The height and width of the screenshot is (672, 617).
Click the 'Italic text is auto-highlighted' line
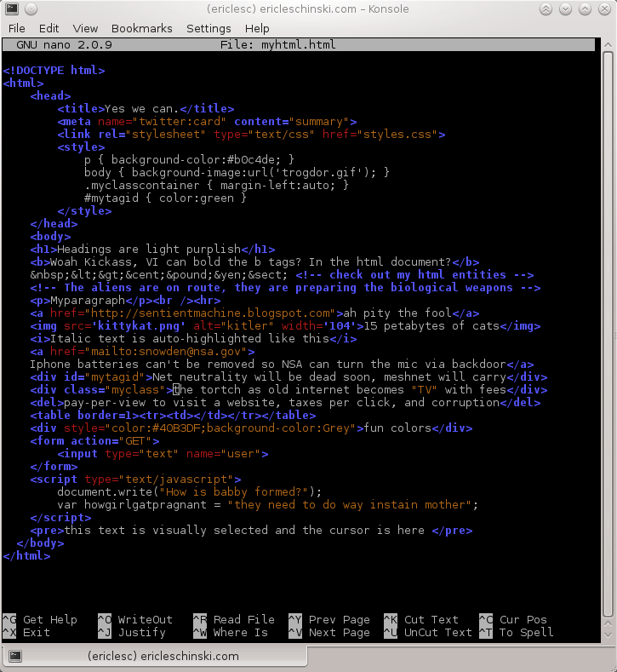[x=193, y=339]
